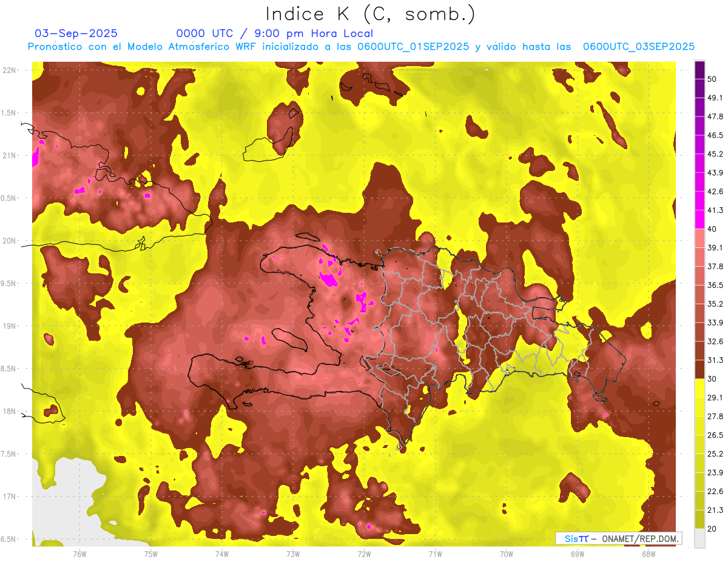Screen dimensions: 728x562
Task: Click "0000 UTC / 9:00 pm Hora Local"
Action: [x=275, y=33]
